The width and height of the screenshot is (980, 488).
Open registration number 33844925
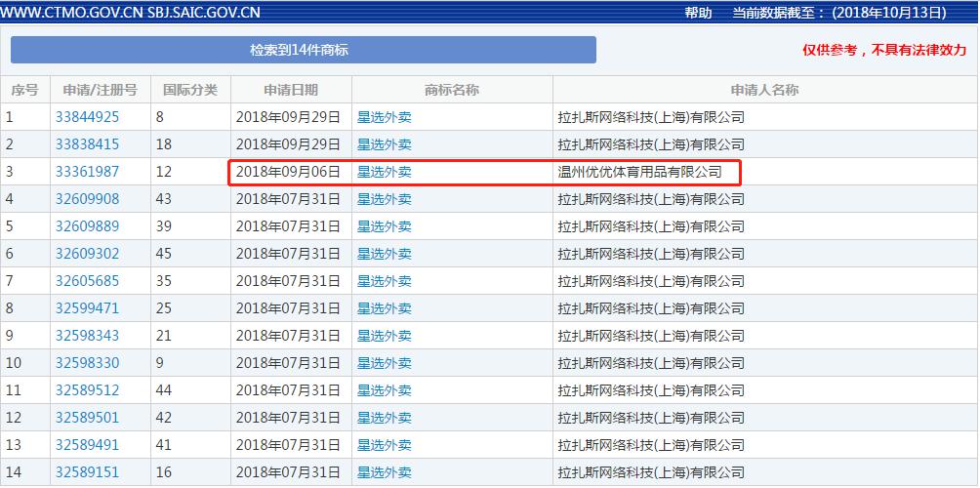87,117
